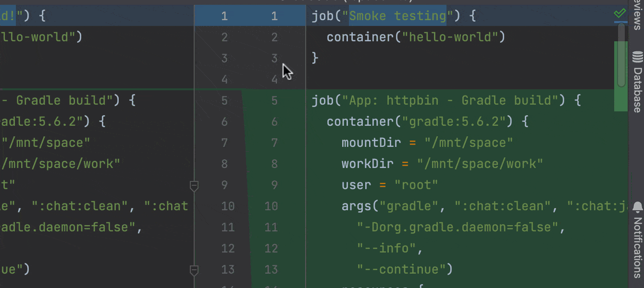Place cursor in "Smoke testing" string
Image resolution: width=644 pixels, height=288 pixels.
click(397, 16)
